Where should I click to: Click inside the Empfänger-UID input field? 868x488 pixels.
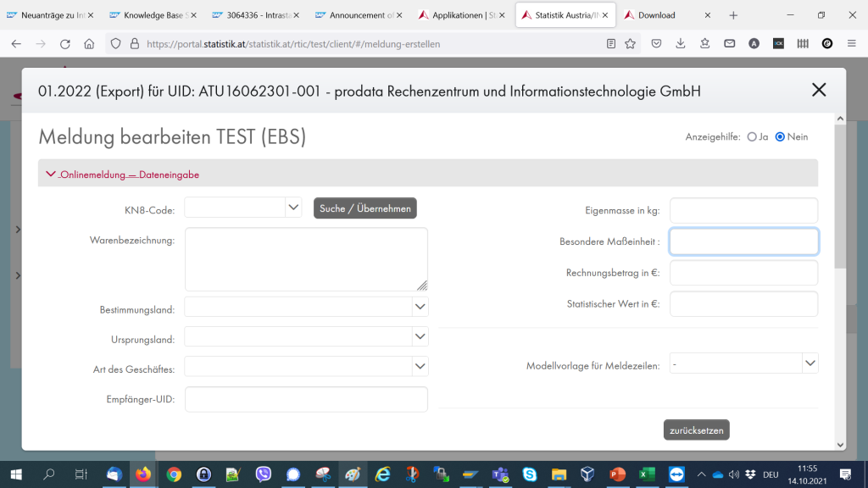pos(306,399)
